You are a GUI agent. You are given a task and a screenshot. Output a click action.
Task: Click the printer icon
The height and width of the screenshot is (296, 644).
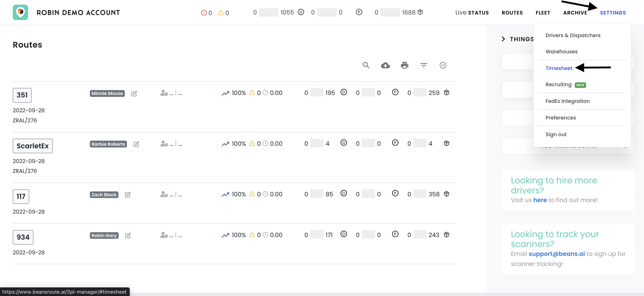point(404,65)
